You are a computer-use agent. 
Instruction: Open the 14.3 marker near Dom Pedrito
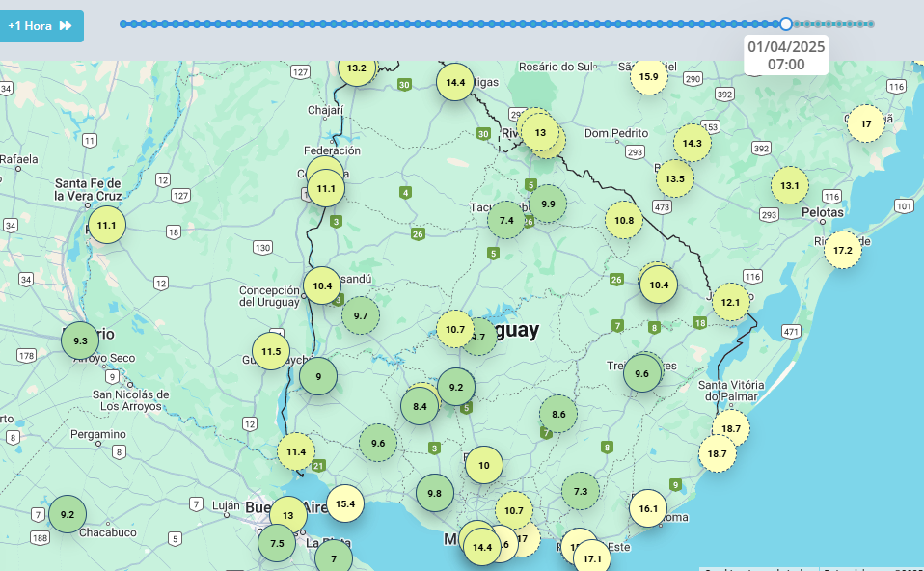[x=693, y=143]
